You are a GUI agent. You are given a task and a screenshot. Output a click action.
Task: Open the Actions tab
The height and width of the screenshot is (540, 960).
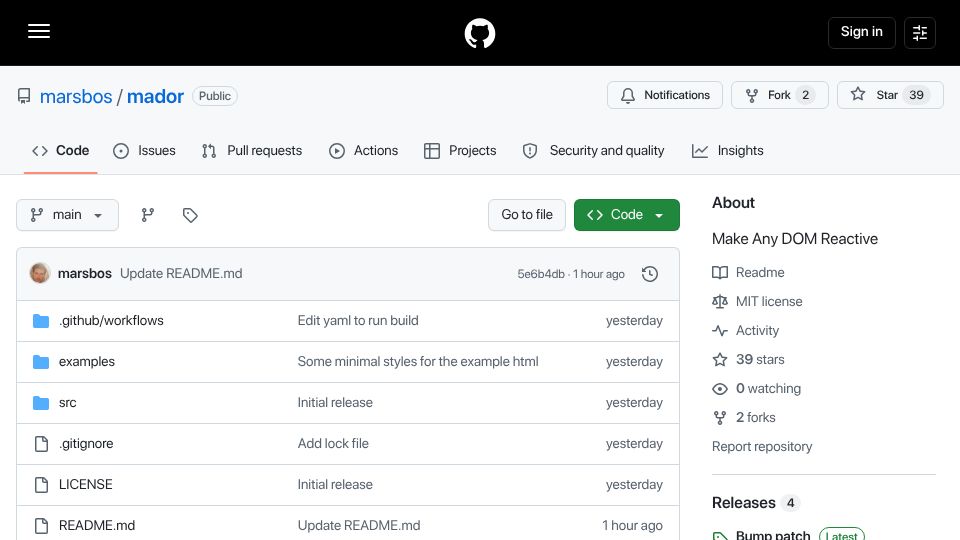point(364,151)
